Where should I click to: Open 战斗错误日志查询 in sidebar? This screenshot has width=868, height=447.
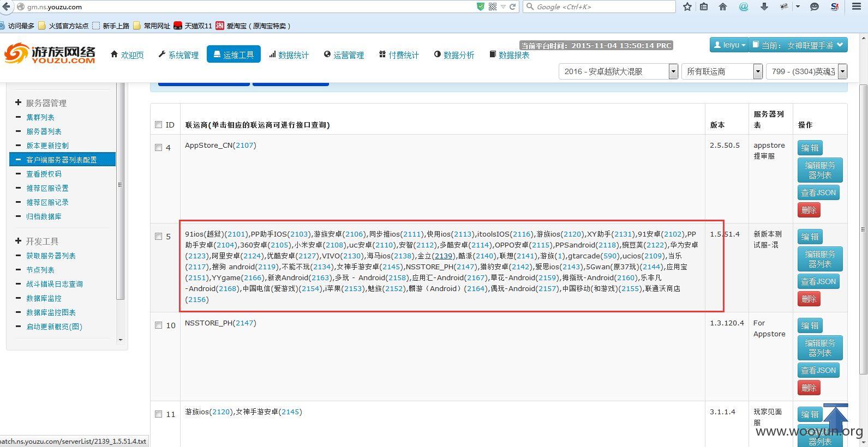[x=55, y=284]
